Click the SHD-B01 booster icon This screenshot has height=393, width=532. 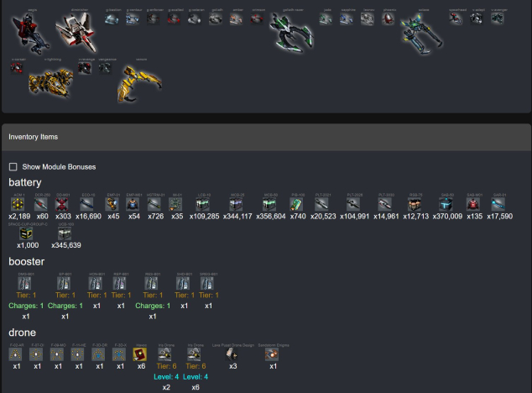point(183,284)
